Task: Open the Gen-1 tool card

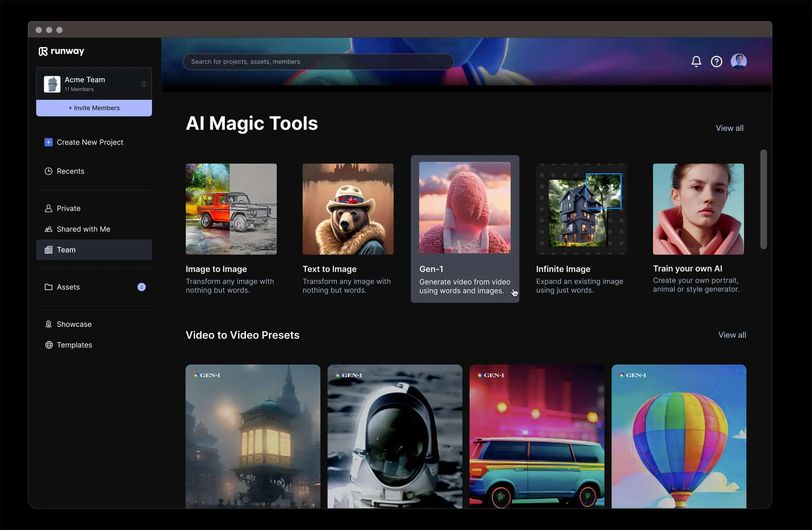Action: (x=465, y=229)
